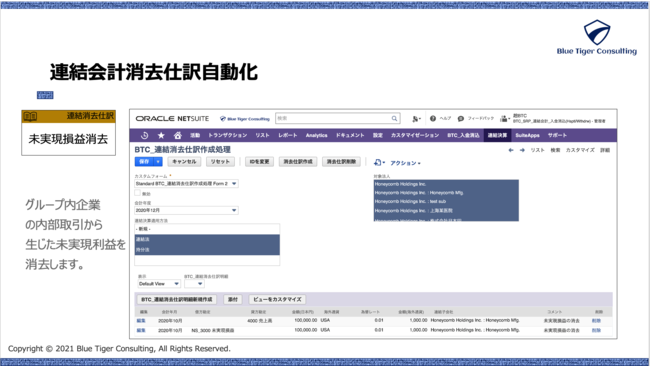The height and width of the screenshot is (366, 650).
Task: Click the Help question mark icon
Action: pos(433,119)
